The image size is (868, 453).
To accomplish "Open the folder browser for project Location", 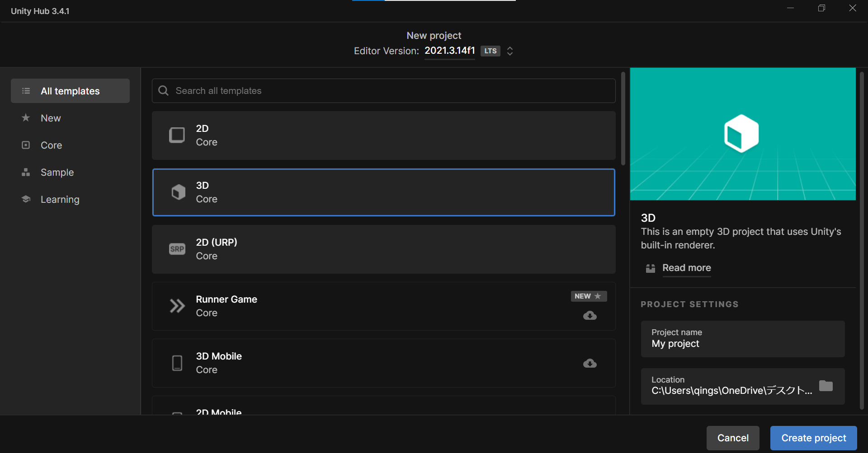I will pyautogui.click(x=826, y=386).
